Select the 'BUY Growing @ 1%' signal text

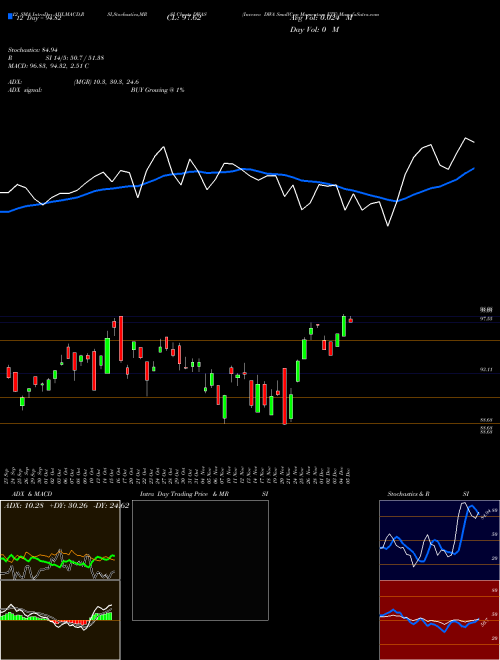[x=157, y=90]
